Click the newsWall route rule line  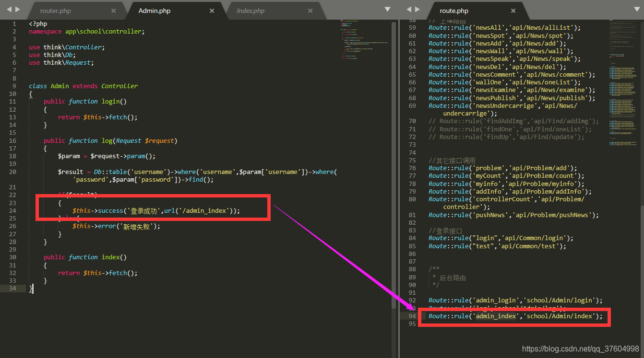501,51
